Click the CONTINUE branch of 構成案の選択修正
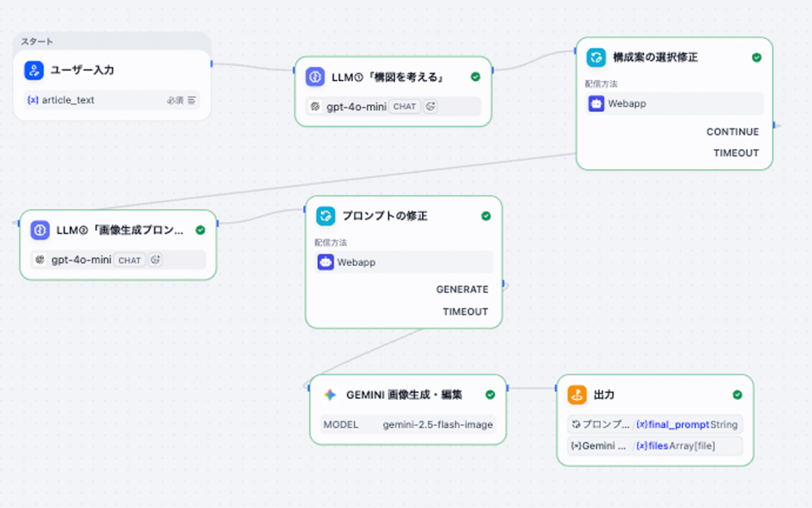Viewport: 812px width, 508px height. coord(732,132)
